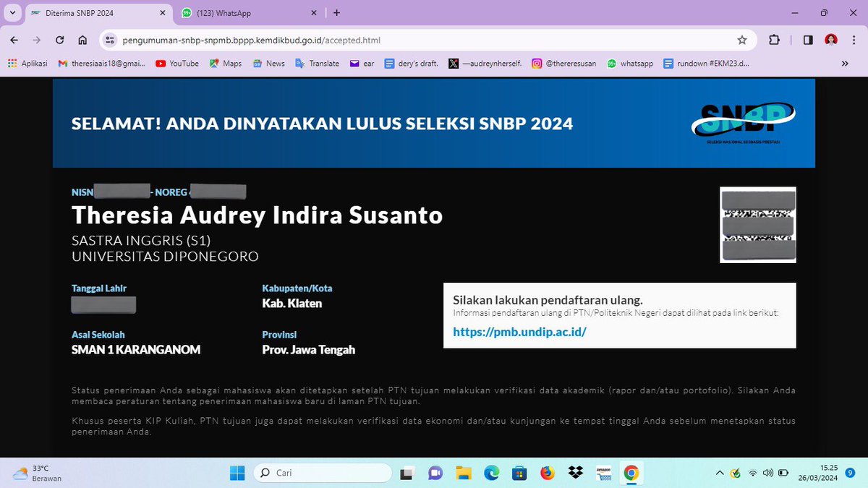Open Task View on the taskbar
The width and height of the screenshot is (868, 488).
[407, 474]
